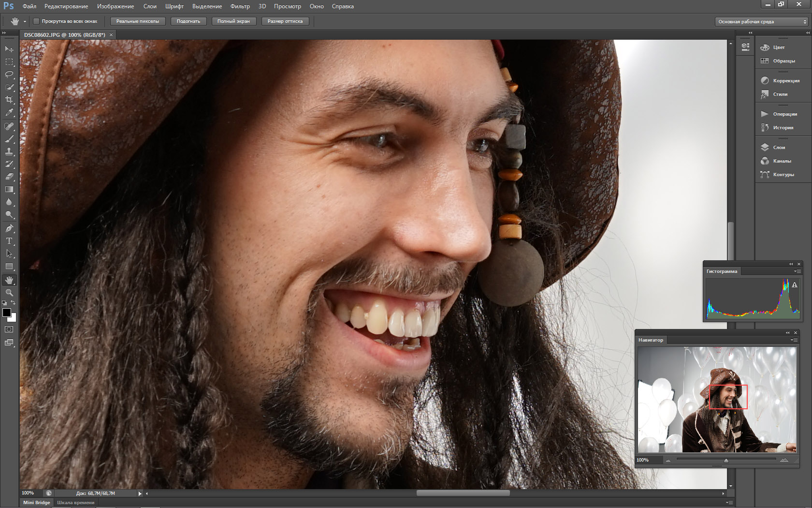Image resolution: width=812 pixels, height=508 pixels.
Task: Open the 'Основная рабочая среда' workspace dropdown
Action: 762,22
